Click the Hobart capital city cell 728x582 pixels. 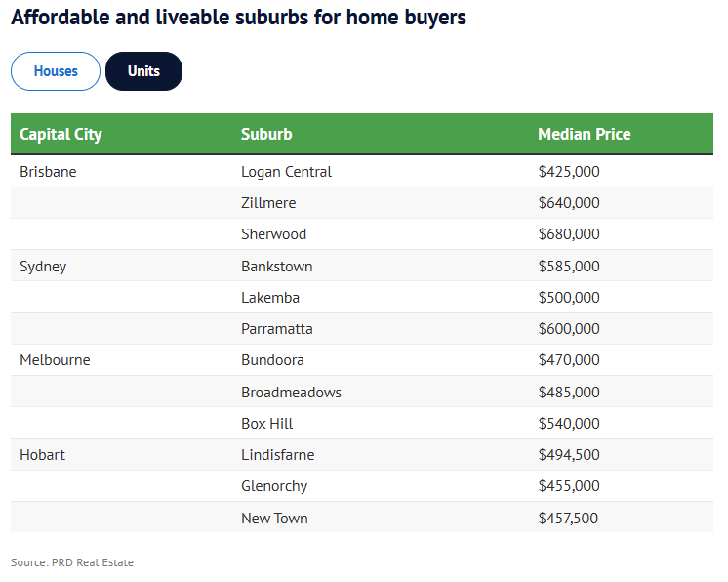point(42,455)
